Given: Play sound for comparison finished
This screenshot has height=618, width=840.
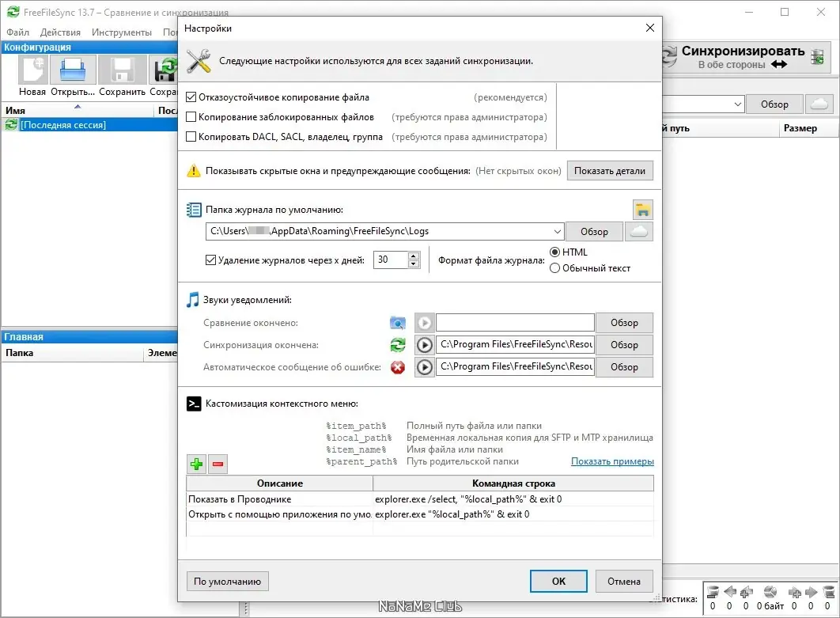Looking at the screenshot, I should (424, 323).
